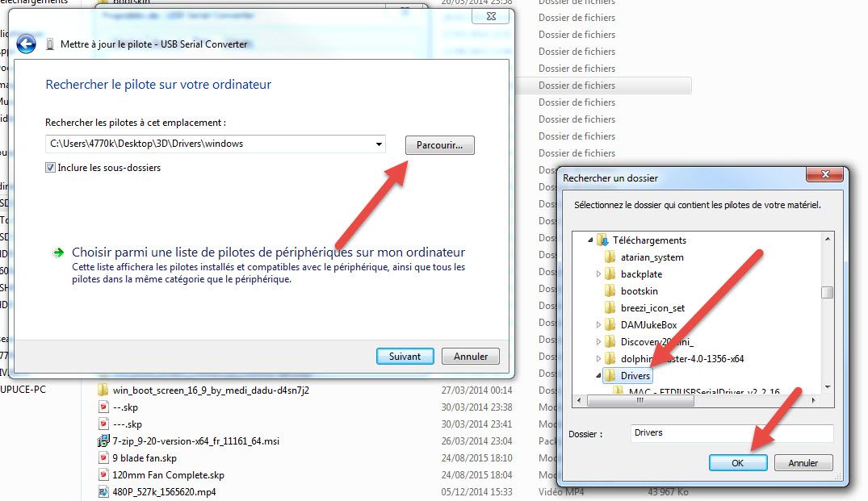
Task: Click the Dossier name input field
Action: pyautogui.click(x=732, y=433)
